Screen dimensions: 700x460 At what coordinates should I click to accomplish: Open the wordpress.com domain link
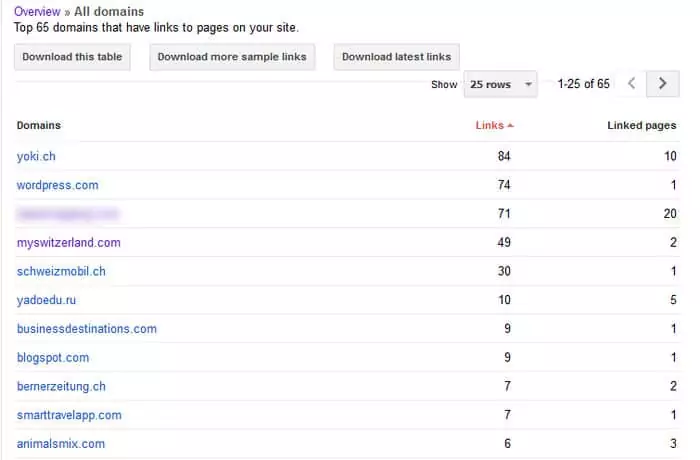tap(58, 185)
